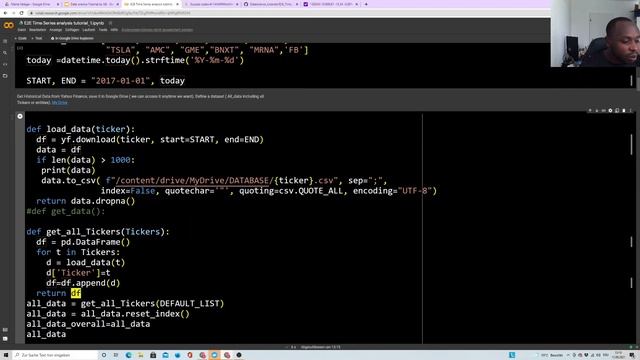
Task: Open the command palette icon in lower sidebar
Action: (x=5, y=329)
